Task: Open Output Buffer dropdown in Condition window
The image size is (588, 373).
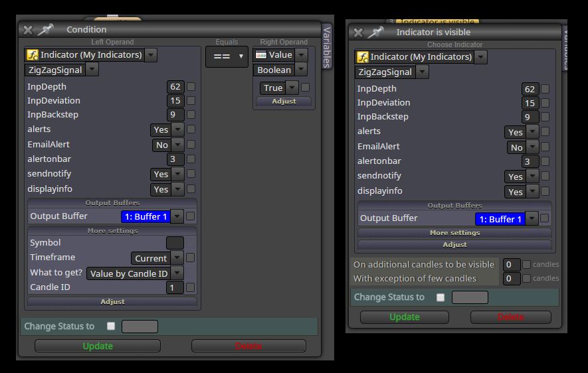Action: 177,216
